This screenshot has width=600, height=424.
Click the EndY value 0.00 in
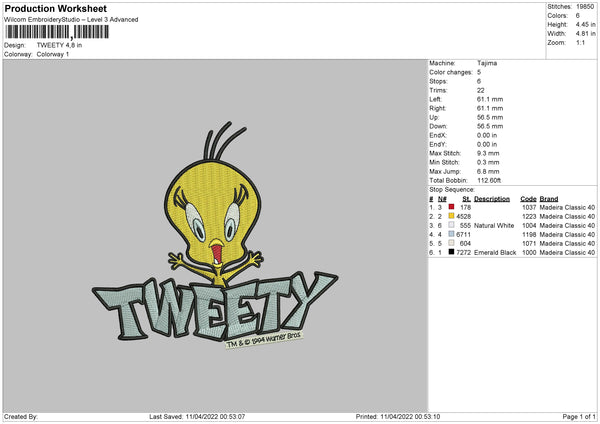tap(487, 144)
